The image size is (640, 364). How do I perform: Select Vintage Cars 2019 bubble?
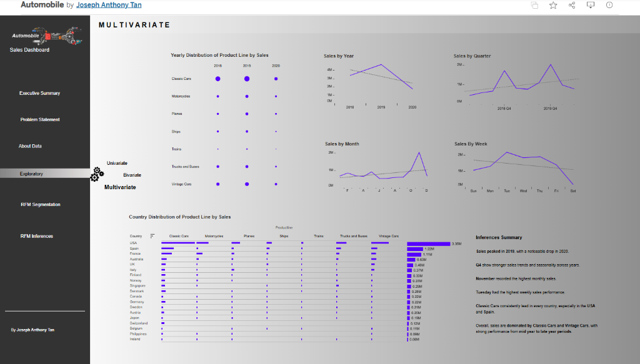(x=247, y=184)
